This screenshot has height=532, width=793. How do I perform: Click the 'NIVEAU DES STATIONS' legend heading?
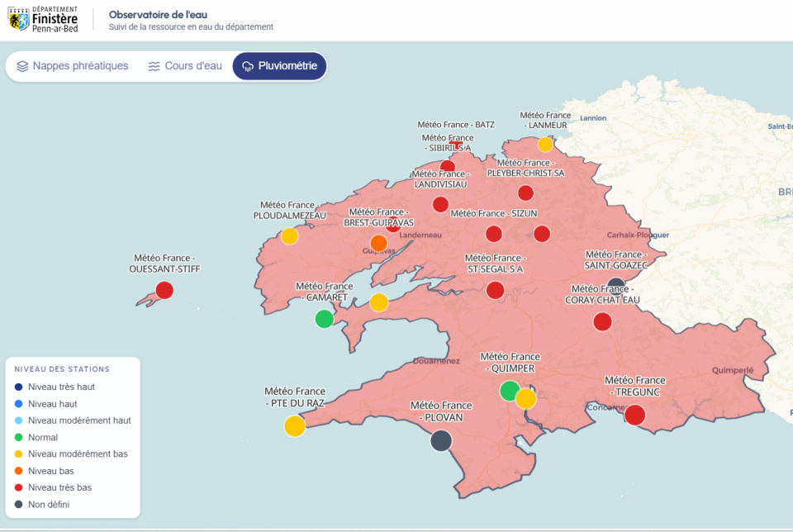tap(62, 369)
